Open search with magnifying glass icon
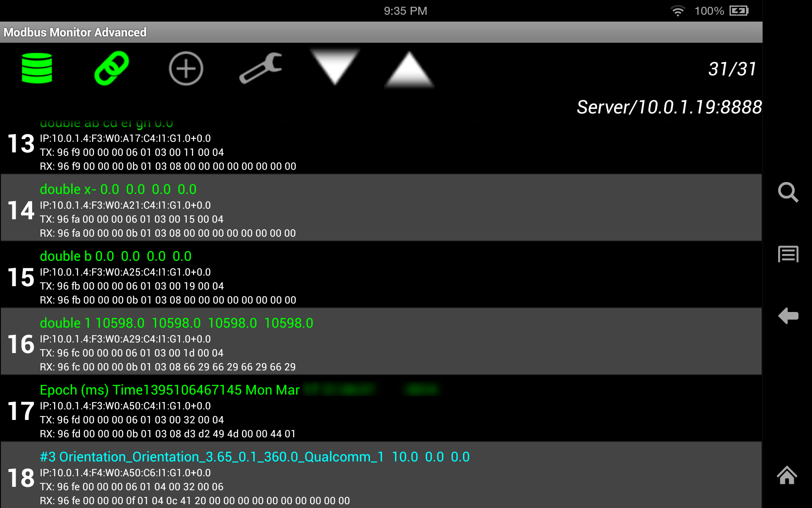The image size is (812, 508). 788,192
